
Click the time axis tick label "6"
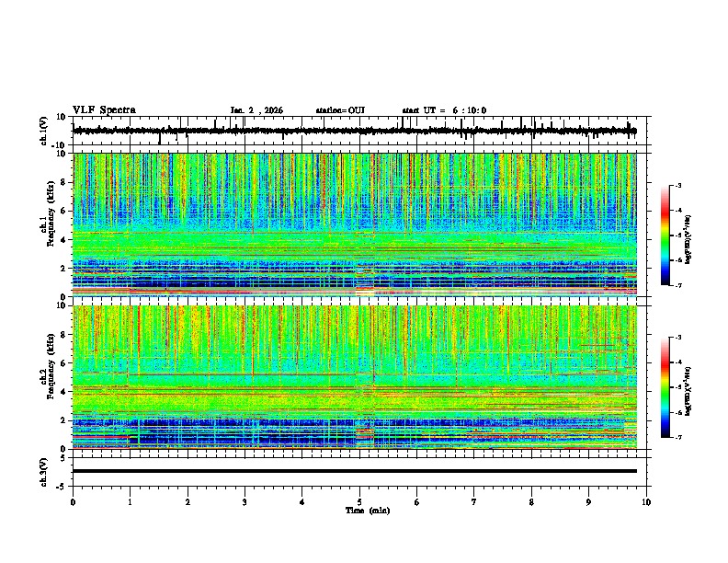pyautogui.click(x=417, y=502)
